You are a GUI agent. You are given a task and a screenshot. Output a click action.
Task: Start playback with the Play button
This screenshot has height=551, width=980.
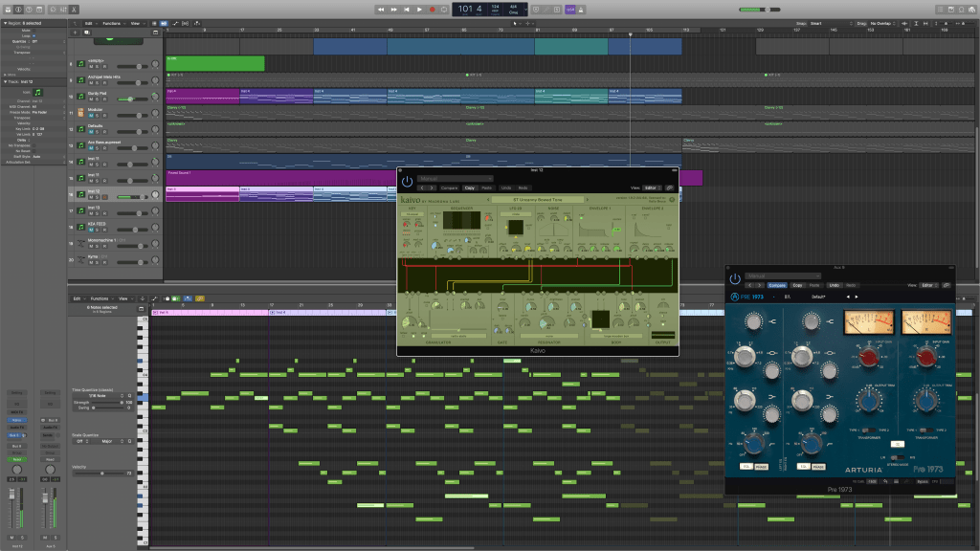(419, 10)
